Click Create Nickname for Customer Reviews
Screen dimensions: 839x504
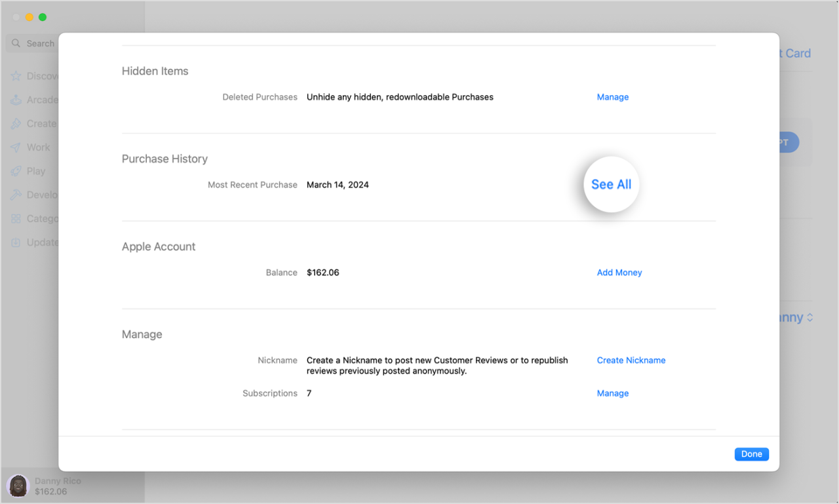coord(631,360)
